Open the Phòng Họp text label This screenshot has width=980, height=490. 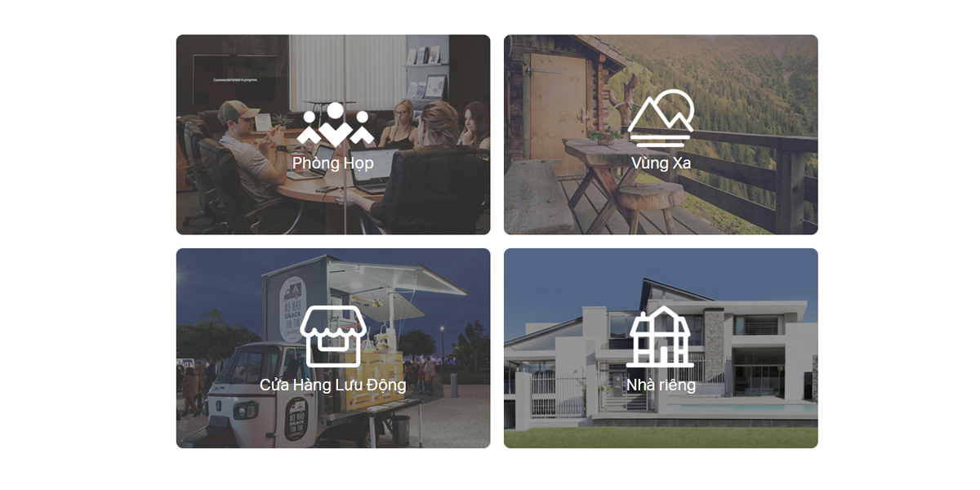pos(333,163)
